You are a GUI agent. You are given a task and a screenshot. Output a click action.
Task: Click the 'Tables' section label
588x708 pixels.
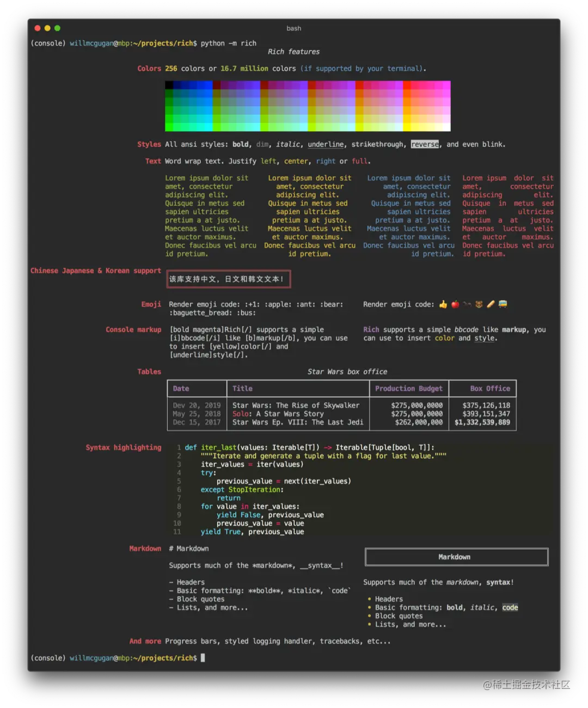(149, 372)
